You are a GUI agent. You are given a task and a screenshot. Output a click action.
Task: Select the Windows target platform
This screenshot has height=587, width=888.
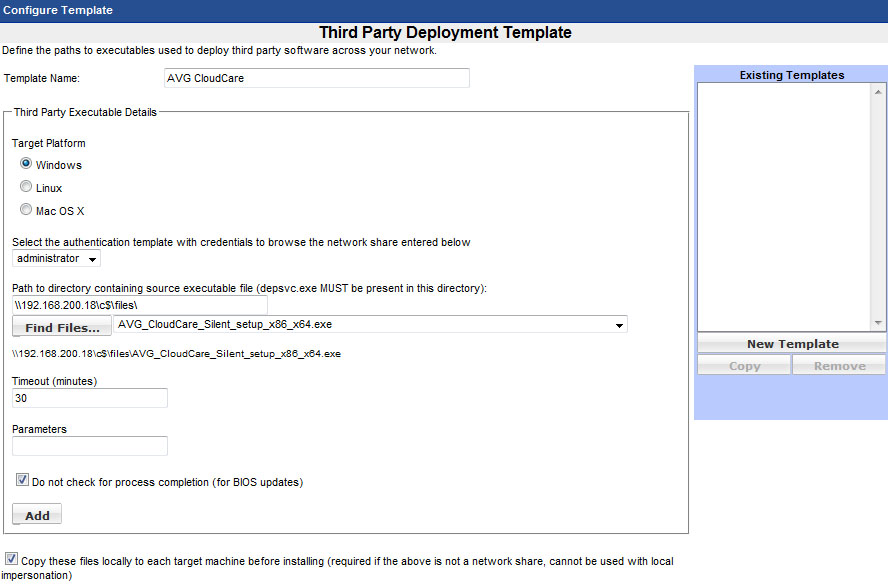[x=26, y=164]
